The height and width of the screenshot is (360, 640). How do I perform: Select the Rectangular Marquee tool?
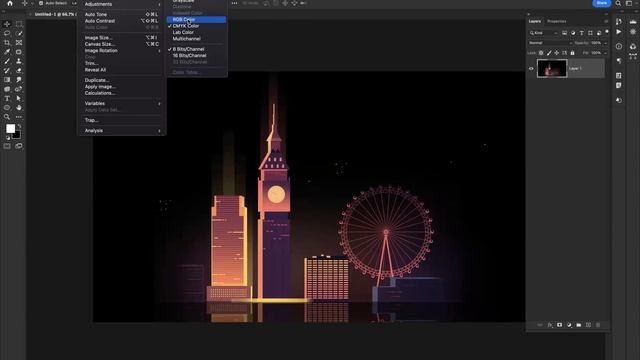19,24
